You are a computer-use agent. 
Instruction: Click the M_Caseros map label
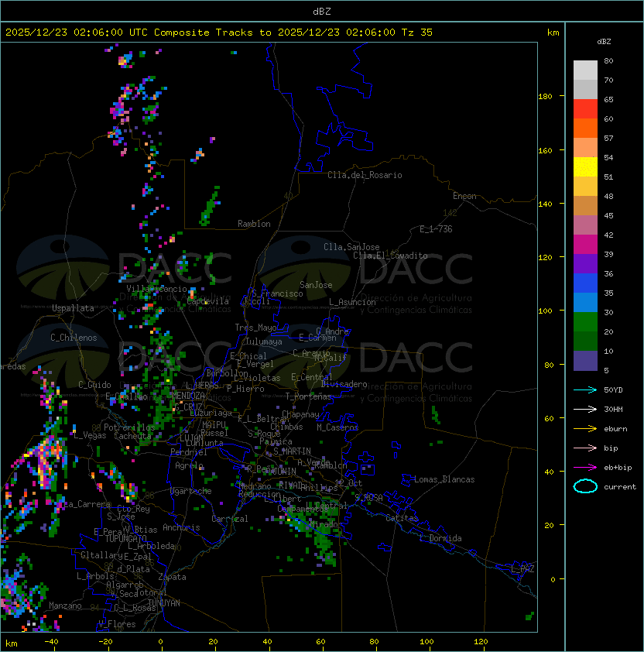click(x=337, y=427)
